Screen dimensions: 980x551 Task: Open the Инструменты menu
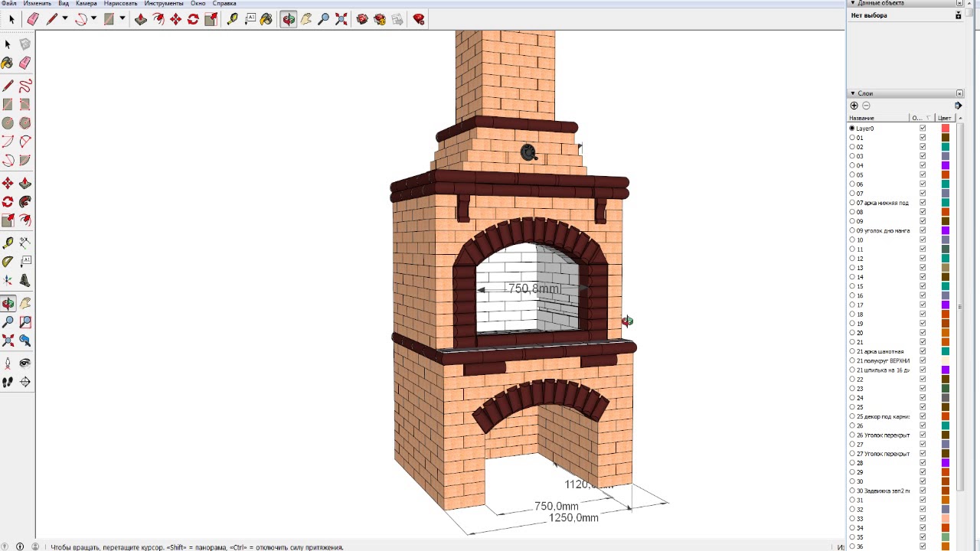163,3
